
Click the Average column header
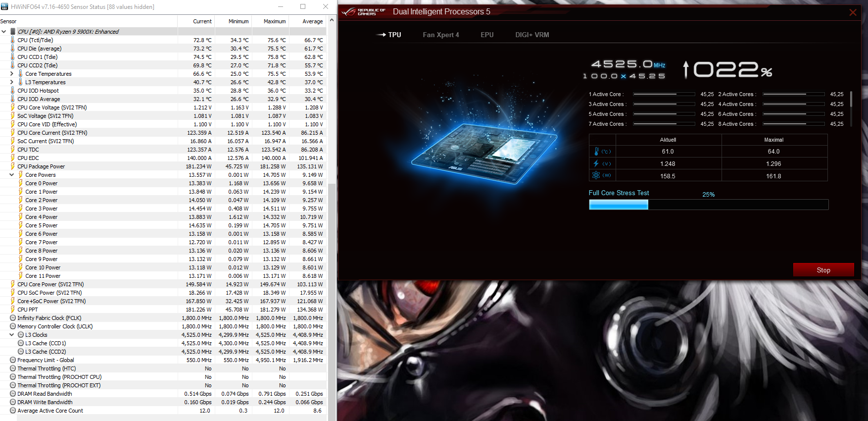pos(307,21)
